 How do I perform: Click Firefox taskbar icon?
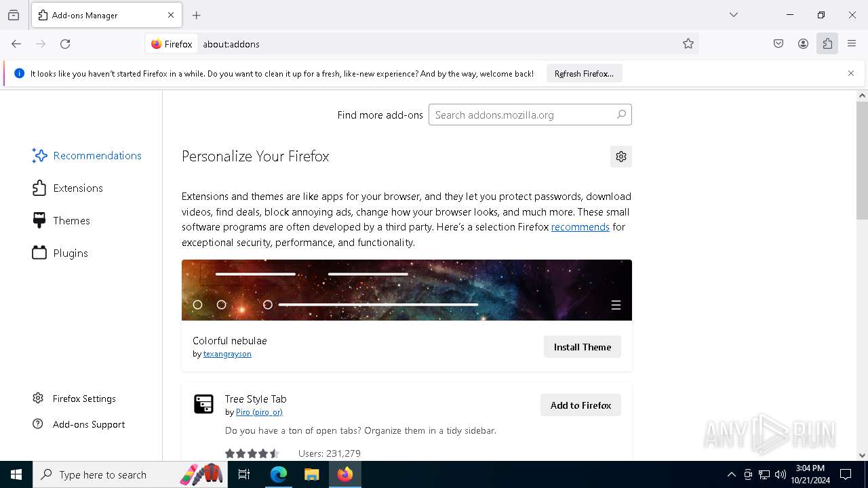[345, 474]
